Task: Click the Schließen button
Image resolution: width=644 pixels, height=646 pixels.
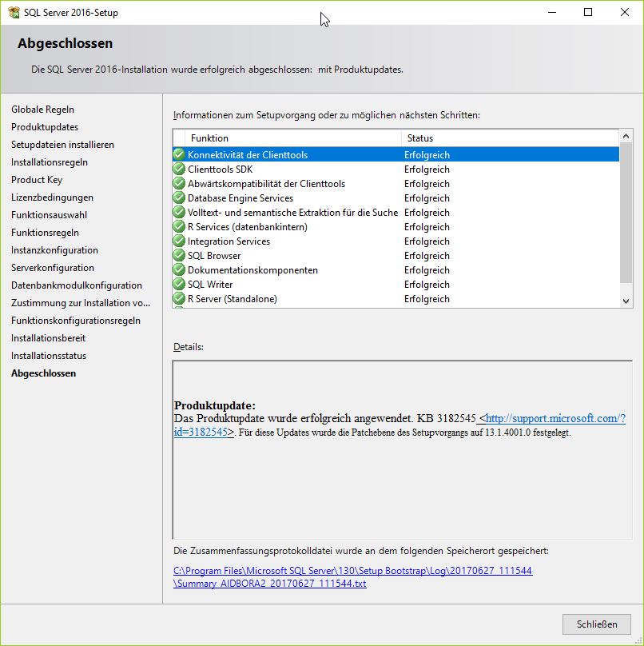Action: pyautogui.click(x=596, y=624)
